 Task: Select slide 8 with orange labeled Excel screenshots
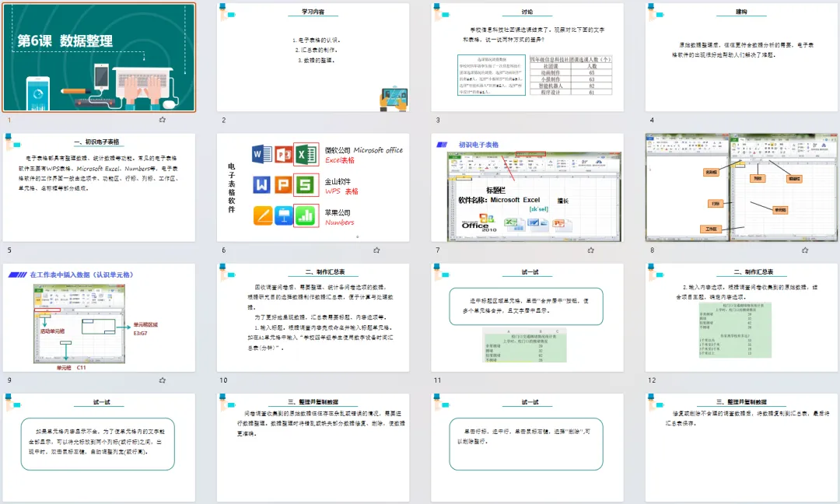point(742,187)
